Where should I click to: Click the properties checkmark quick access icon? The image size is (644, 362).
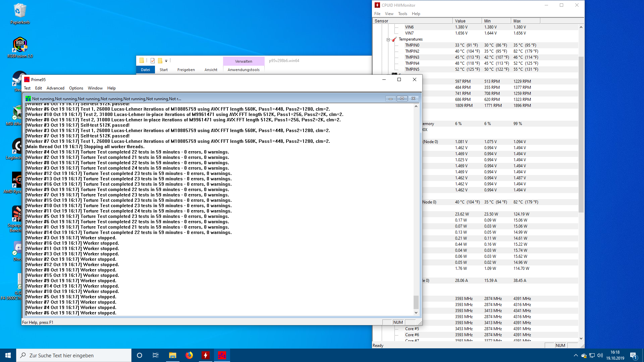(153, 61)
